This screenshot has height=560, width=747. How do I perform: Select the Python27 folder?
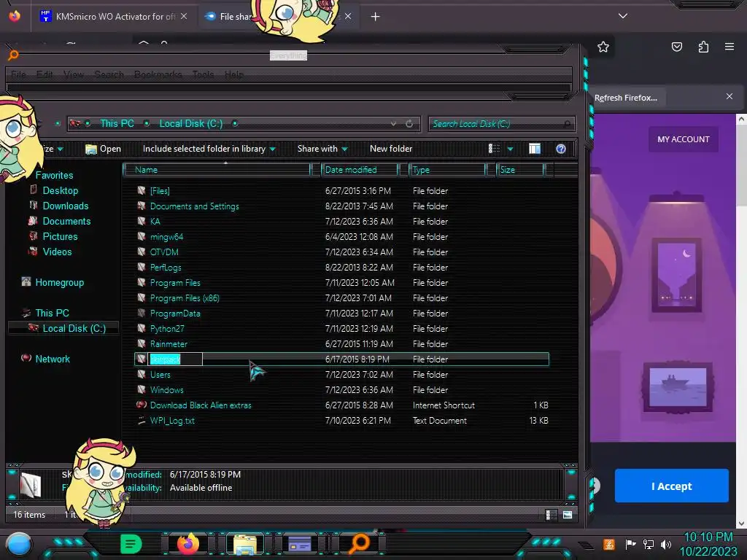[167, 329]
